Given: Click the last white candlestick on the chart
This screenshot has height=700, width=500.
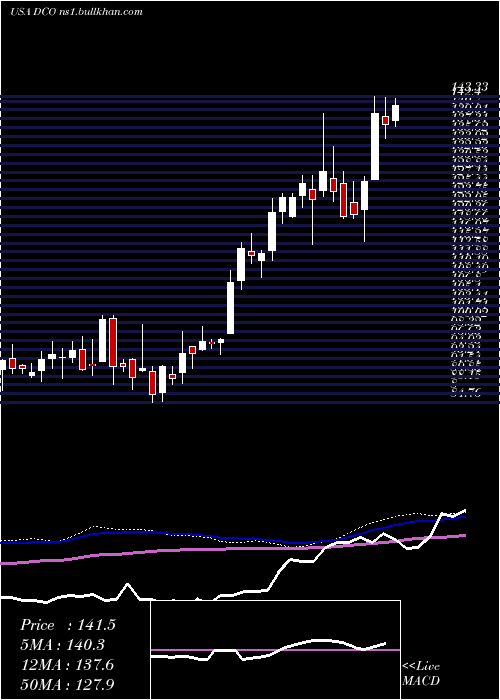Looking at the screenshot, I should coord(395,112).
